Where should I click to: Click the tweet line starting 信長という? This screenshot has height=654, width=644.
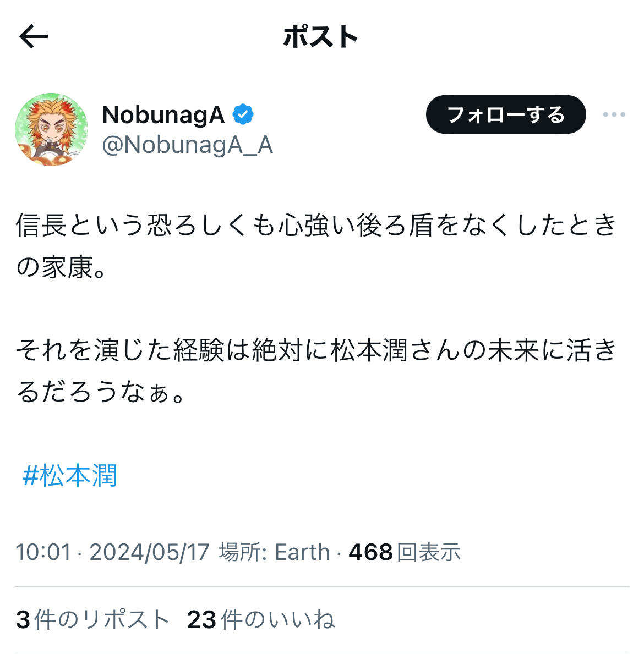316,225
